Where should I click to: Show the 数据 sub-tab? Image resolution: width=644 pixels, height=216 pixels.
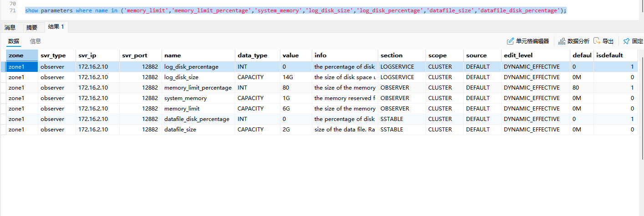[14, 41]
